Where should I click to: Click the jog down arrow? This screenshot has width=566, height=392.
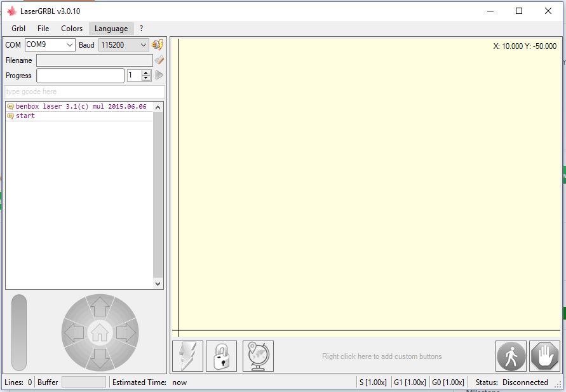(x=100, y=358)
